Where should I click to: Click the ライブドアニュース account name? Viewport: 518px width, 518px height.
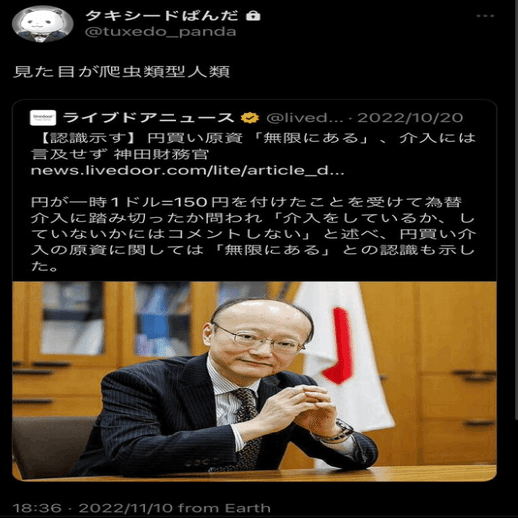pyautogui.click(x=148, y=118)
